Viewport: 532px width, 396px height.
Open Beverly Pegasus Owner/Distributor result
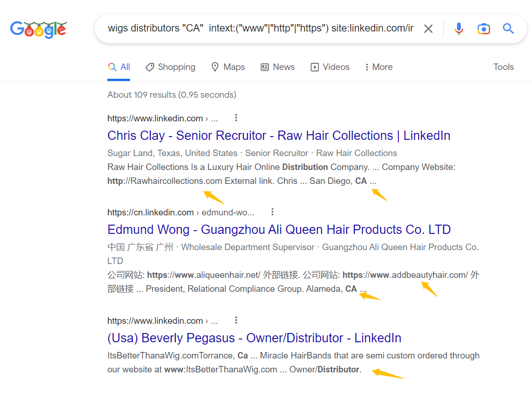[x=254, y=338]
